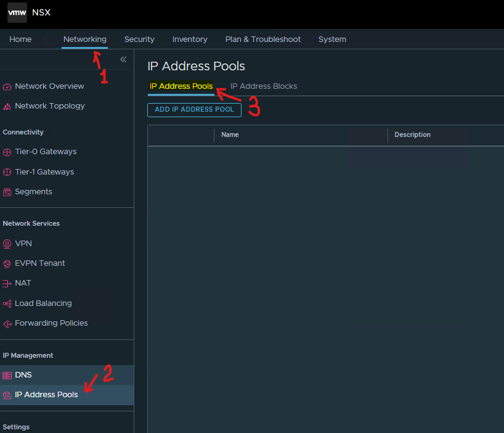Click the DNS icon in IP Management
Image resolution: width=504 pixels, height=433 pixels.
tap(7, 375)
